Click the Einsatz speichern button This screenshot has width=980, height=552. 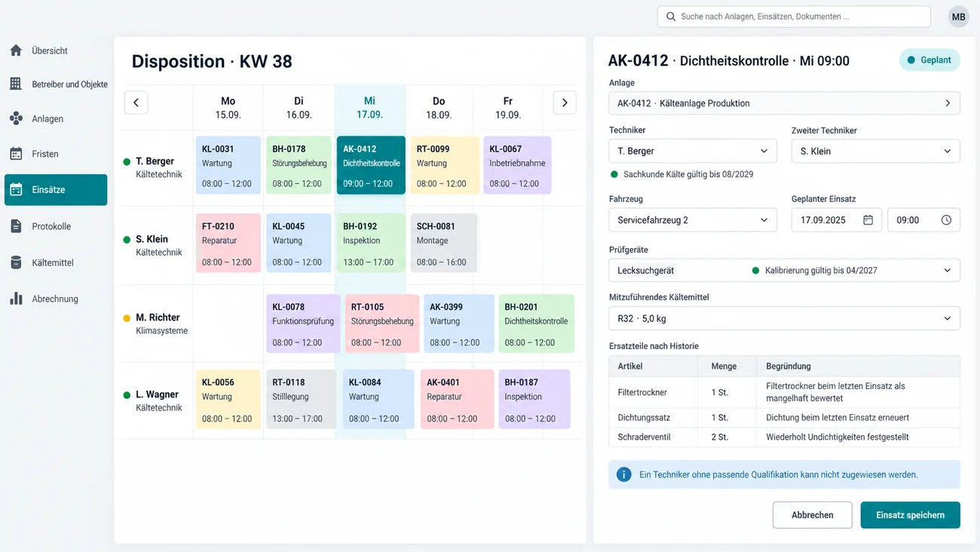(x=910, y=515)
